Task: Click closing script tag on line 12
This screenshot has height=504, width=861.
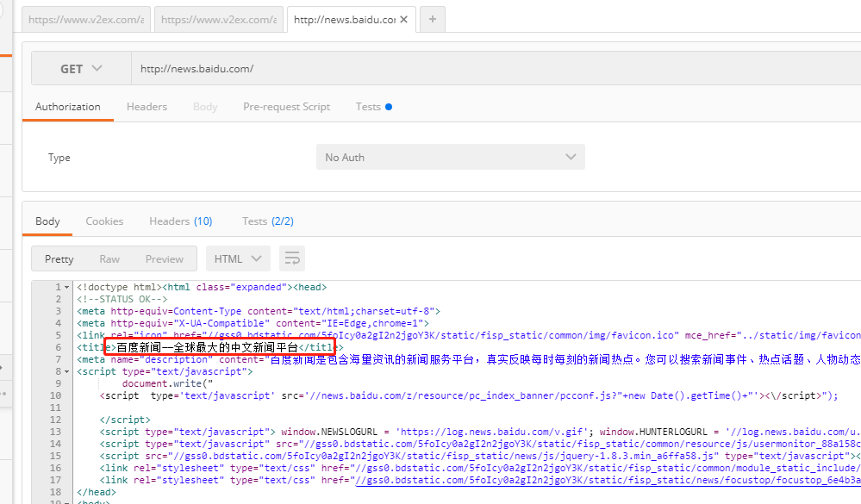Action: coord(125,420)
